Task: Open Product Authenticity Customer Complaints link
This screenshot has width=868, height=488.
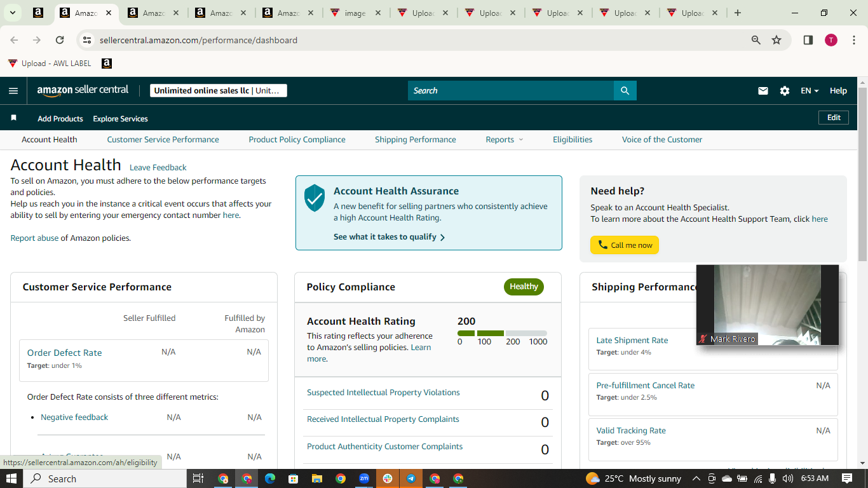Action: pyautogui.click(x=384, y=447)
